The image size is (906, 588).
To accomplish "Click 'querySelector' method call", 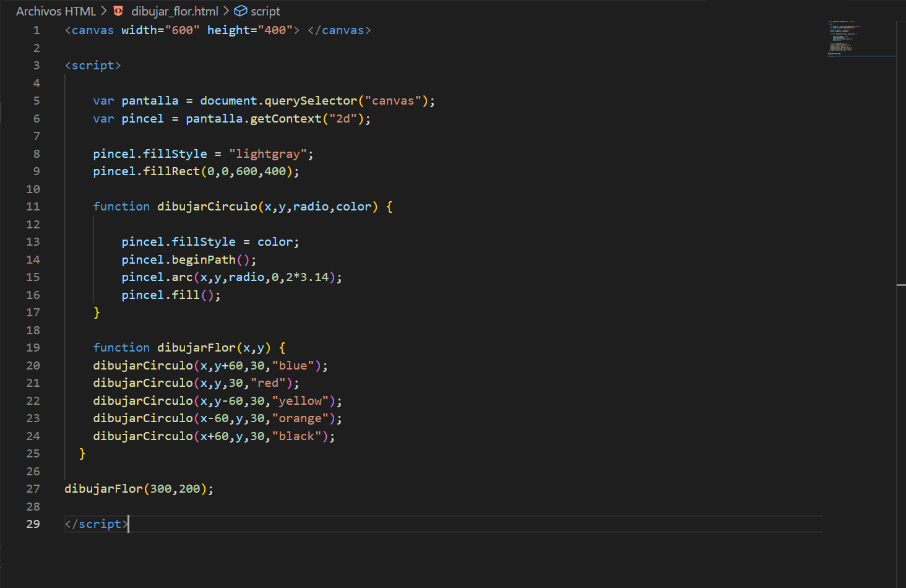I will coord(311,101).
